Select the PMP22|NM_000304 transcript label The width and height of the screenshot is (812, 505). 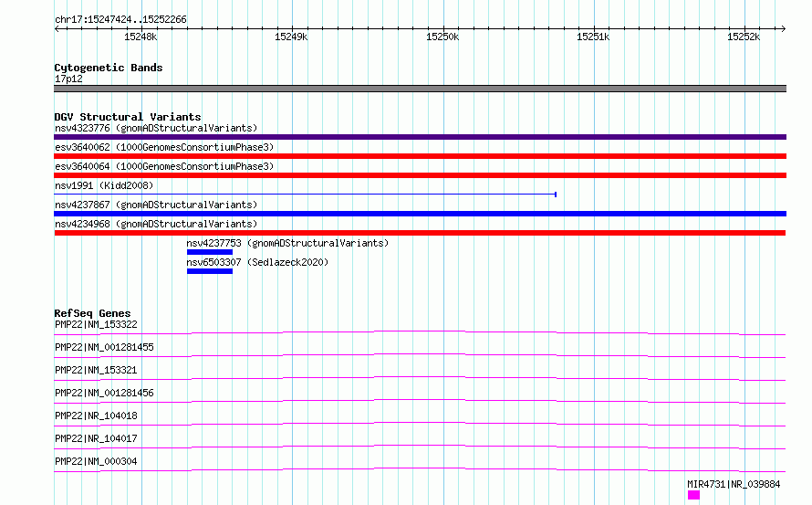(96, 461)
